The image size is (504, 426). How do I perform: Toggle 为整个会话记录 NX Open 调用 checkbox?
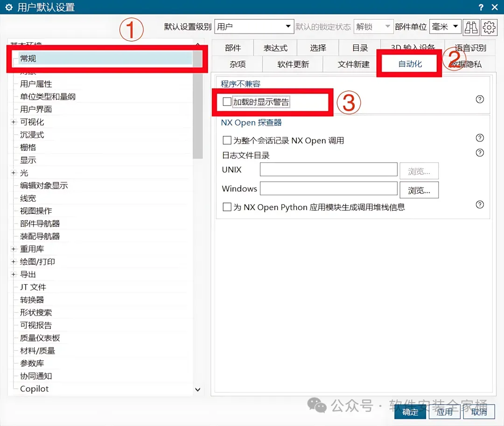point(227,140)
